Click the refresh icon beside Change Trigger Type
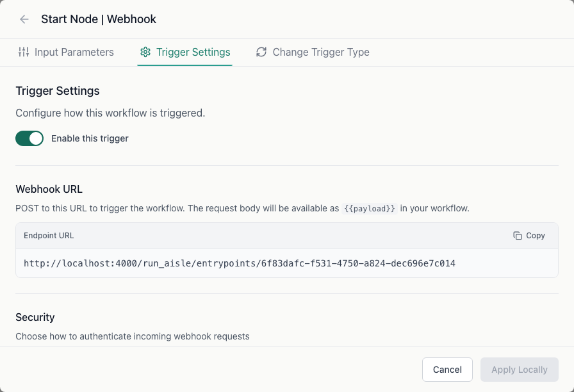This screenshot has width=574, height=392. pyautogui.click(x=261, y=52)
